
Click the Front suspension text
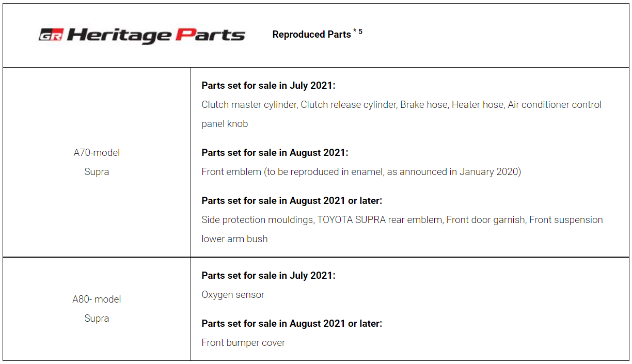(x=566, y=220)
